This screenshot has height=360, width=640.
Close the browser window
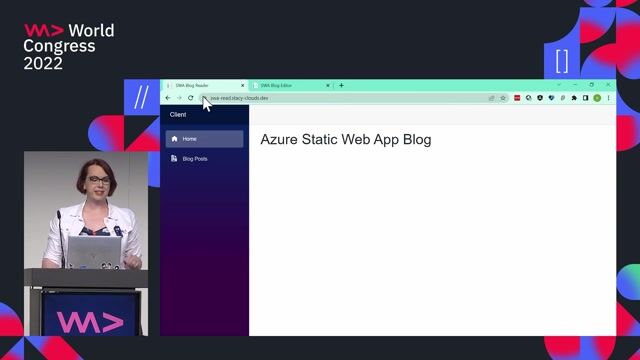click(x=608, y=85)
